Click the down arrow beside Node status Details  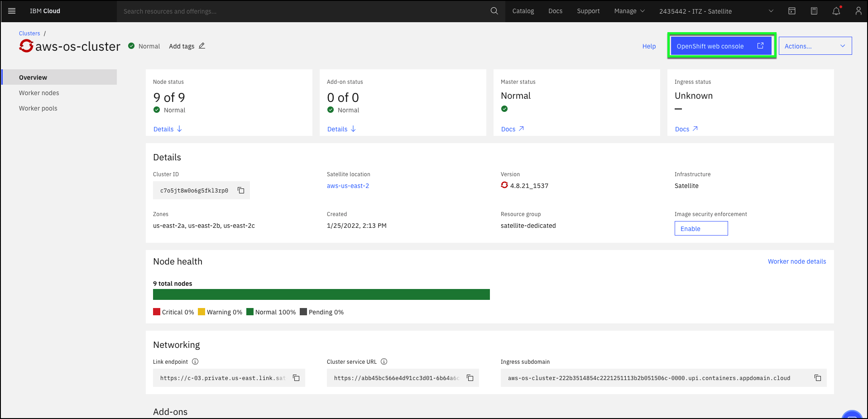pos(179,129)
